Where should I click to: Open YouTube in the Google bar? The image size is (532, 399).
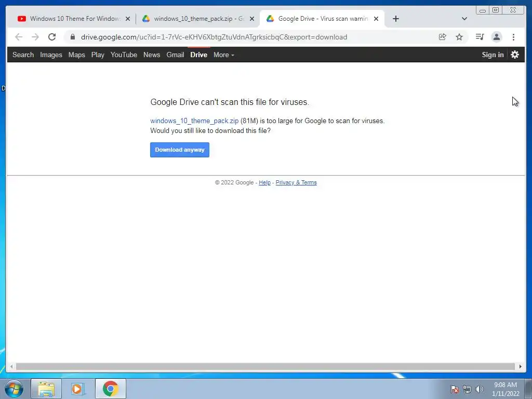(x=124, y=55)
